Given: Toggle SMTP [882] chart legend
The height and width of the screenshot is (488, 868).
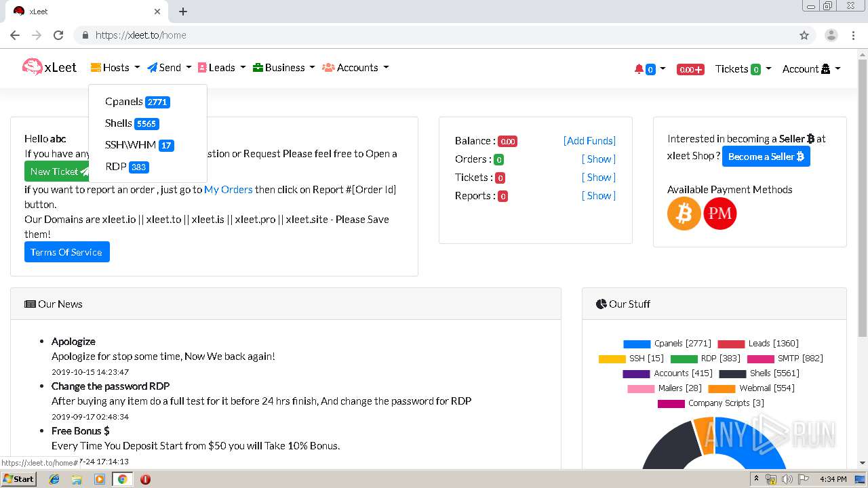Looking at the screenshot, I should pyautogui.click(x=785, y=359).
